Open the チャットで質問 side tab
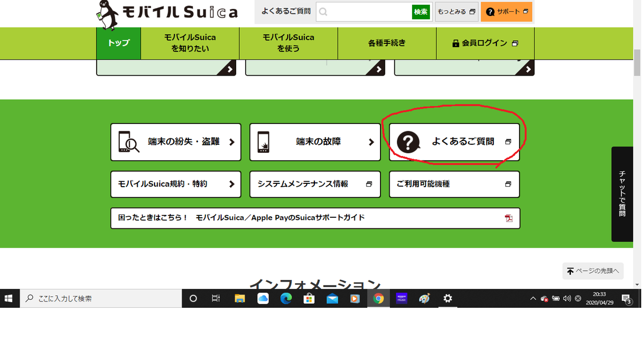The width and height of the screenshot is (644, 362). point(622,194)
